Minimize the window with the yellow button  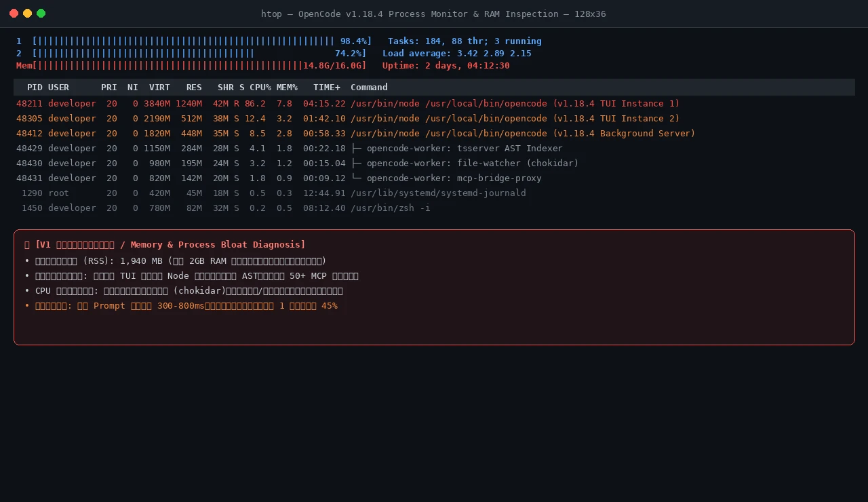28,14
